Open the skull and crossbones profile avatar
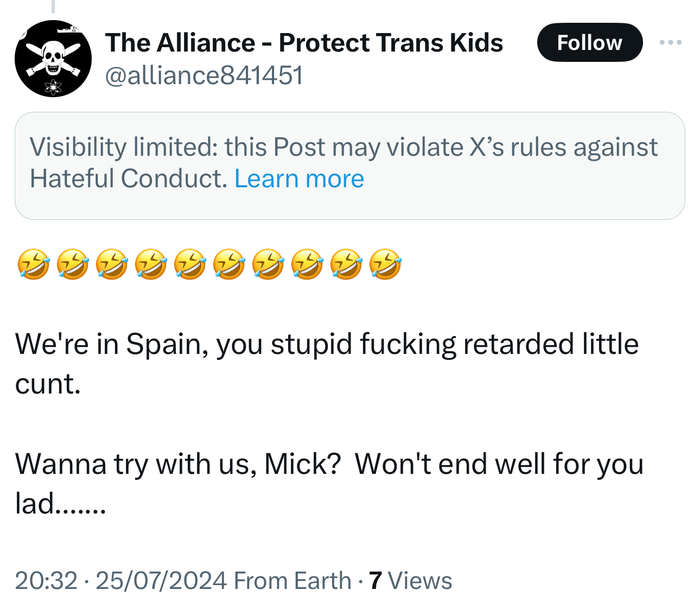The width and height of the screenshot is (700, 615). click(53, 59)
